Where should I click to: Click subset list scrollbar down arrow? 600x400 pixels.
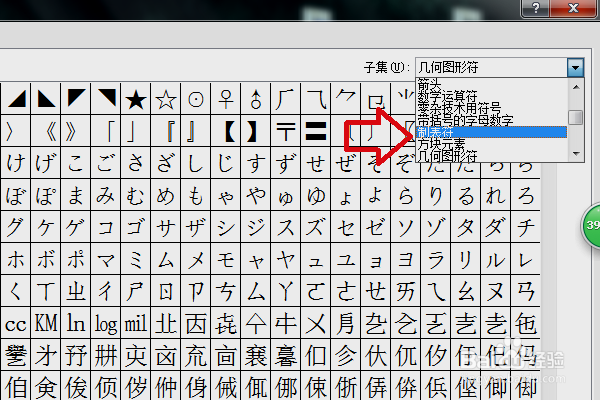[576, 153]
